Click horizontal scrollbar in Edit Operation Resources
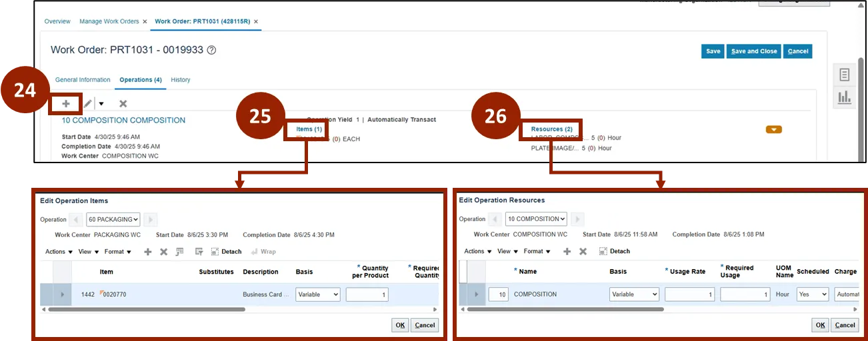The image size is (868, 341). 565,309
